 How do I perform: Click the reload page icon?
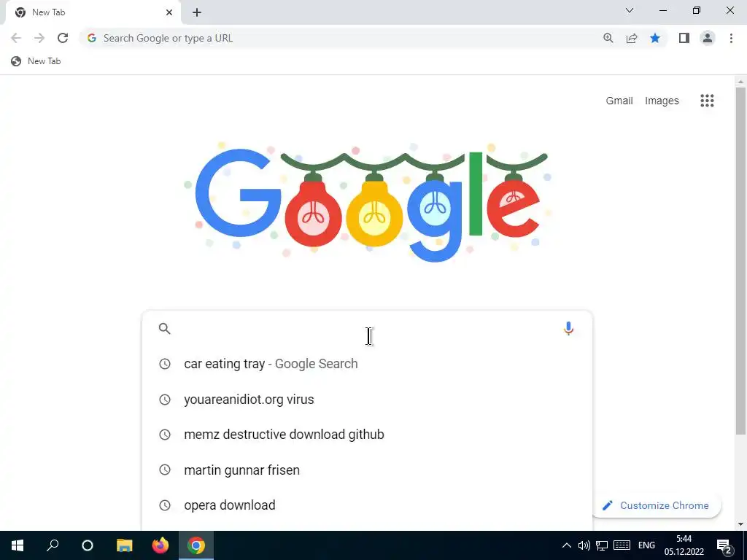(63, 38)
